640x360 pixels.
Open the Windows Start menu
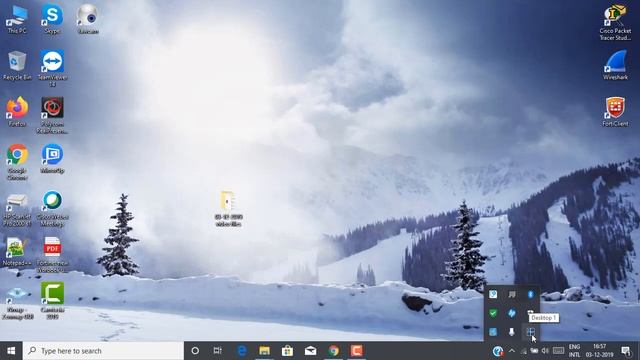click(x=11, y=351)
